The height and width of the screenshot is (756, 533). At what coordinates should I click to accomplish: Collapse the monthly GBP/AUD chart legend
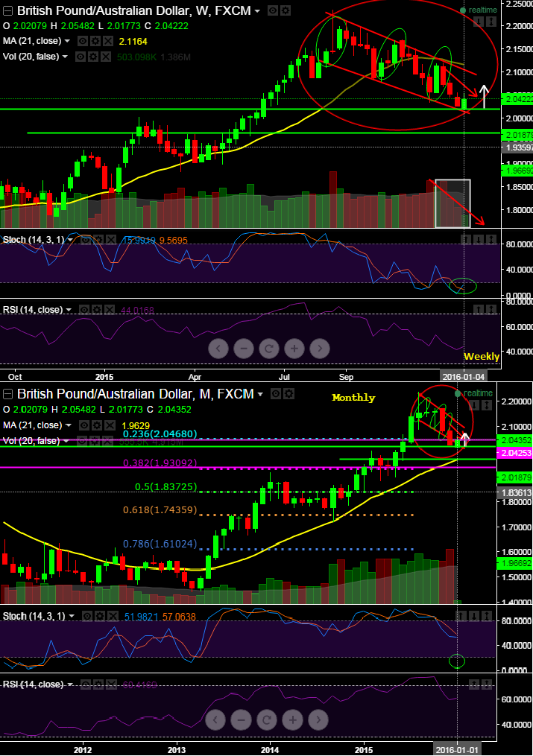[x=7, y=394]
